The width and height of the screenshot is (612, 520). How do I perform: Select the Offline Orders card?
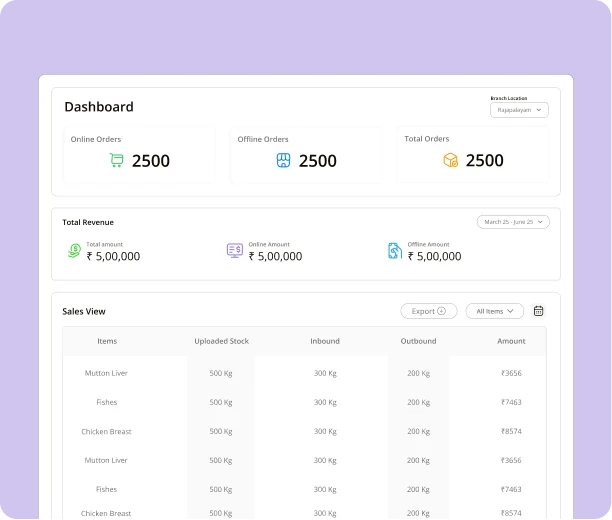306,155
